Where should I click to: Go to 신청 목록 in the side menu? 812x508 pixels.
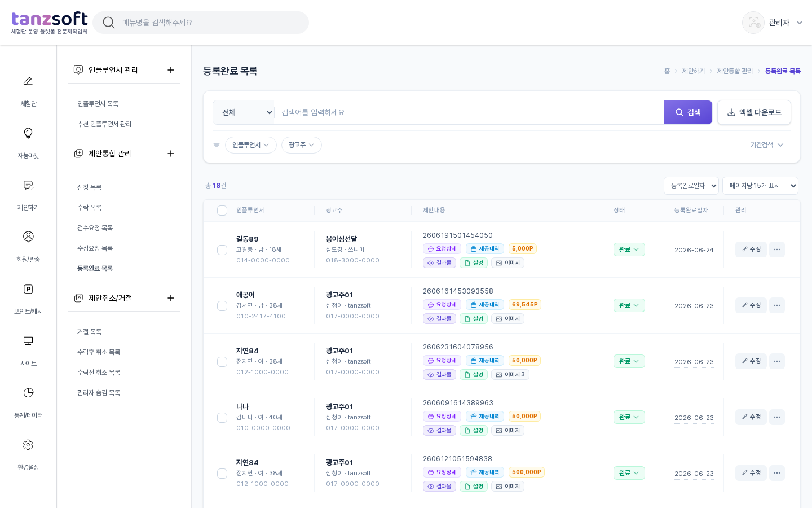tap(90, 187)
